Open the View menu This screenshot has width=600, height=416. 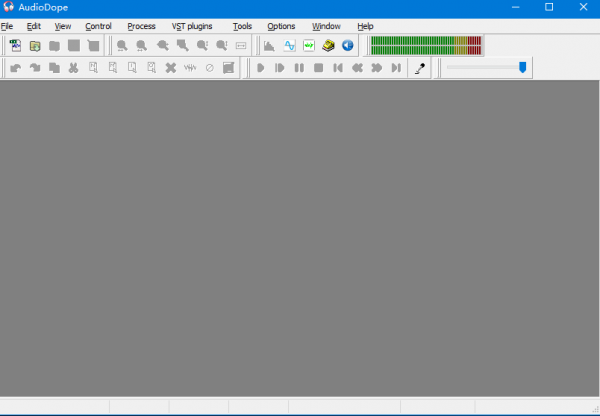coord(63,26)
